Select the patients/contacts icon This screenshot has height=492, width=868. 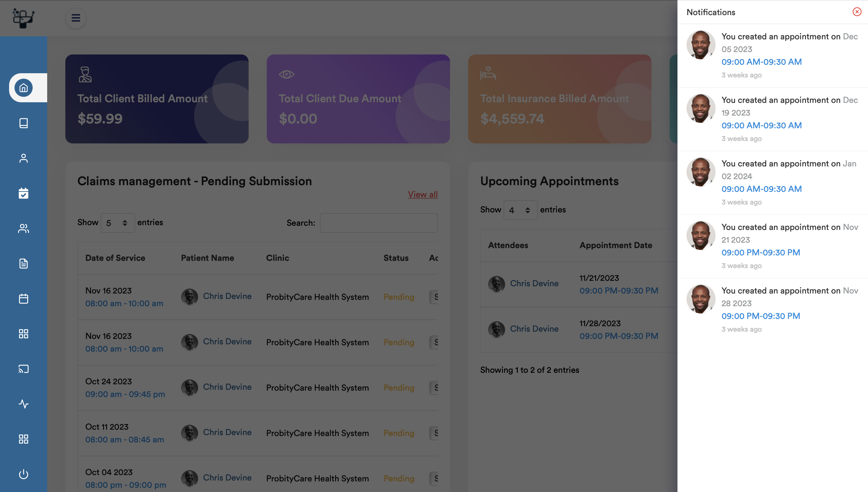[24, 228]
